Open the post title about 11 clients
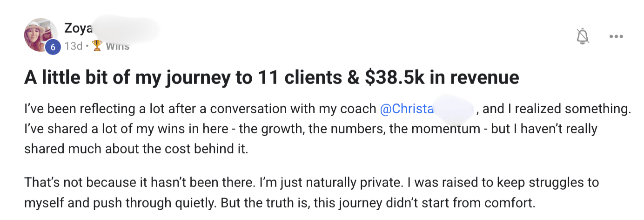Screen dimensions: 644x220 [271, 77]
